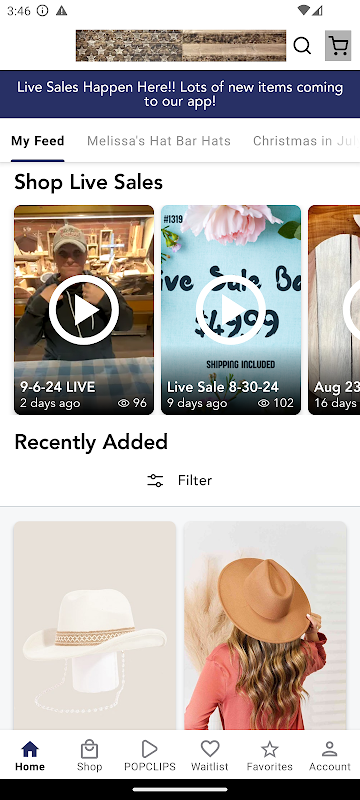Viewport: 360px width, 800px height.
Task: Open the white cowboy hat product
Action: [x=95, y=626]
